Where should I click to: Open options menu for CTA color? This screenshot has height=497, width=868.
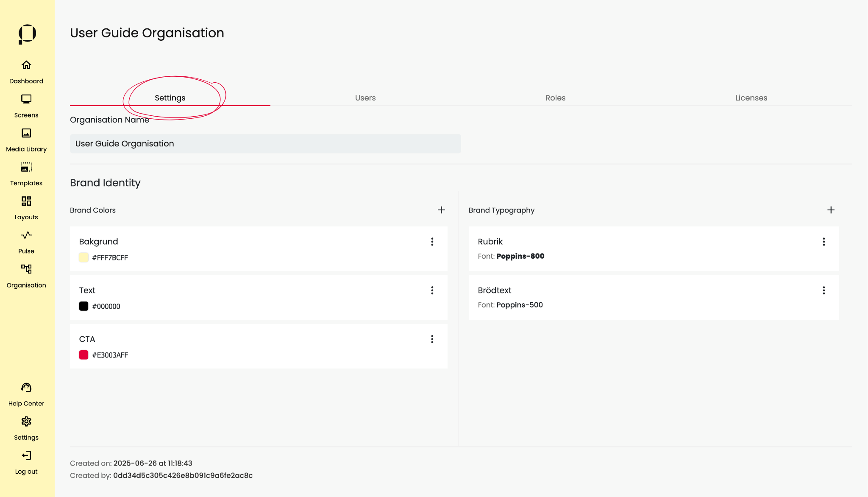tap(432, 339)
